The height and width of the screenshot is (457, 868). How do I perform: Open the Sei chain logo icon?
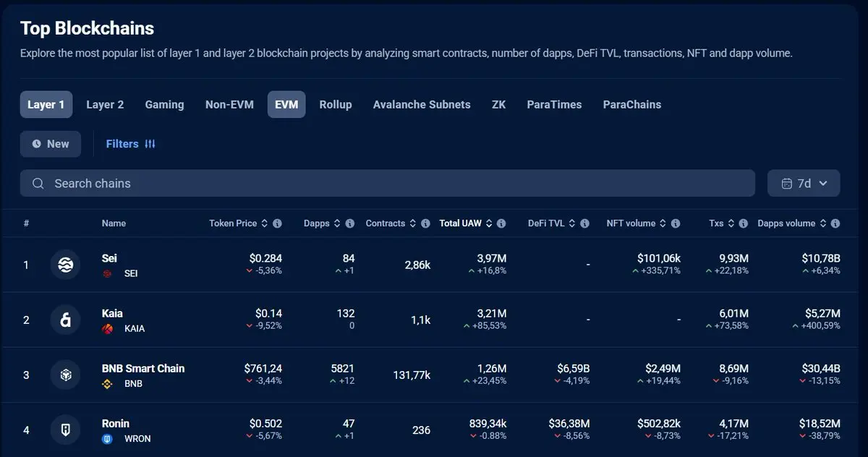tap(65, 265)
